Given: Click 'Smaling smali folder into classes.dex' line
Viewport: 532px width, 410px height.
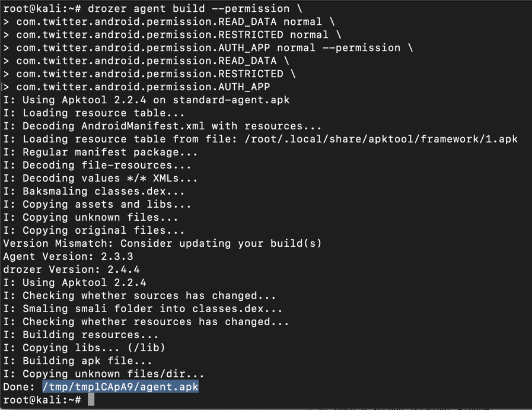Looking at the screenshot, I should pos(142,309).
